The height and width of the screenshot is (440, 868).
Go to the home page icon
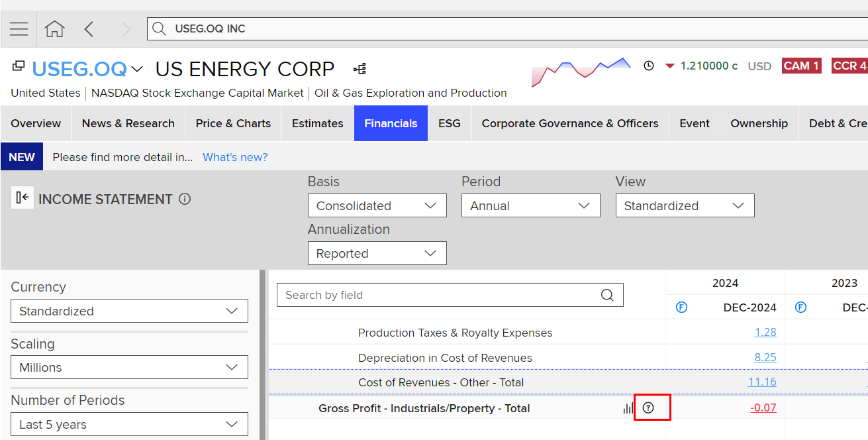pyautogui.click(x=54, y=29)
